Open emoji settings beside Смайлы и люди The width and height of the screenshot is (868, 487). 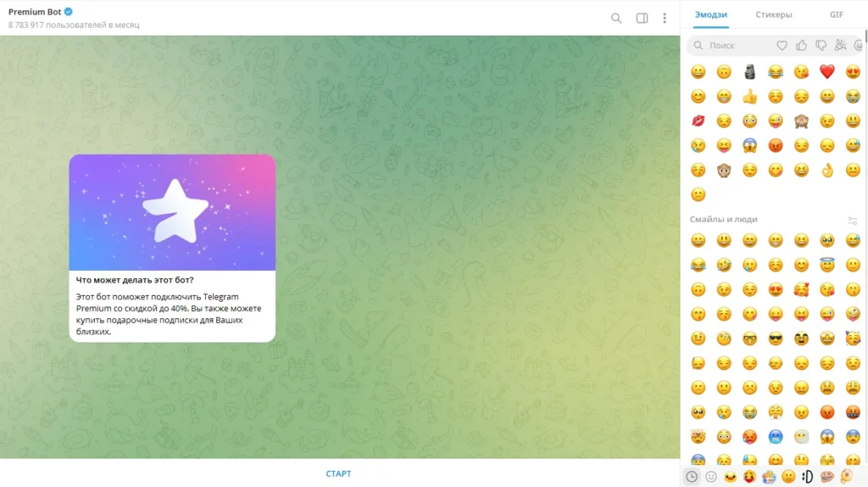coord(852,221)
